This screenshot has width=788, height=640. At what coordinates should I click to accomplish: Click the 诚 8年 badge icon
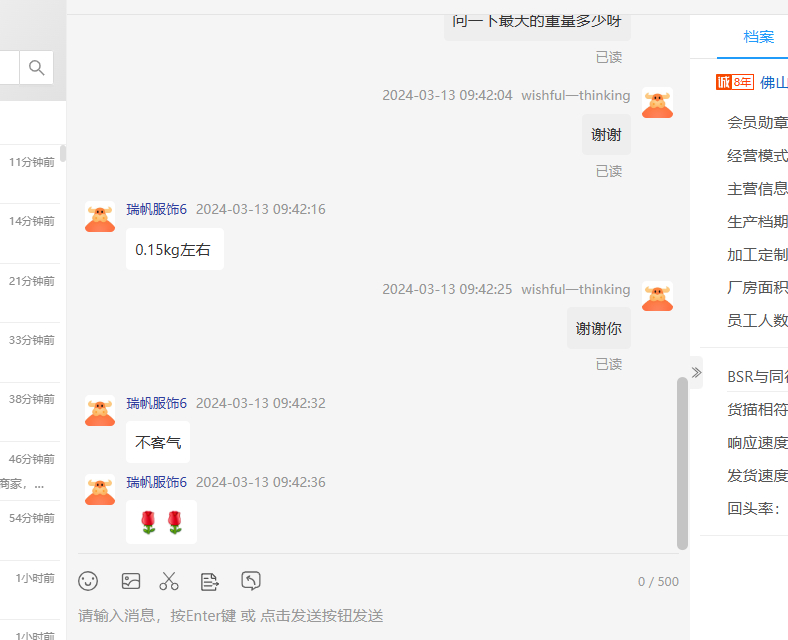click(735, 82)
